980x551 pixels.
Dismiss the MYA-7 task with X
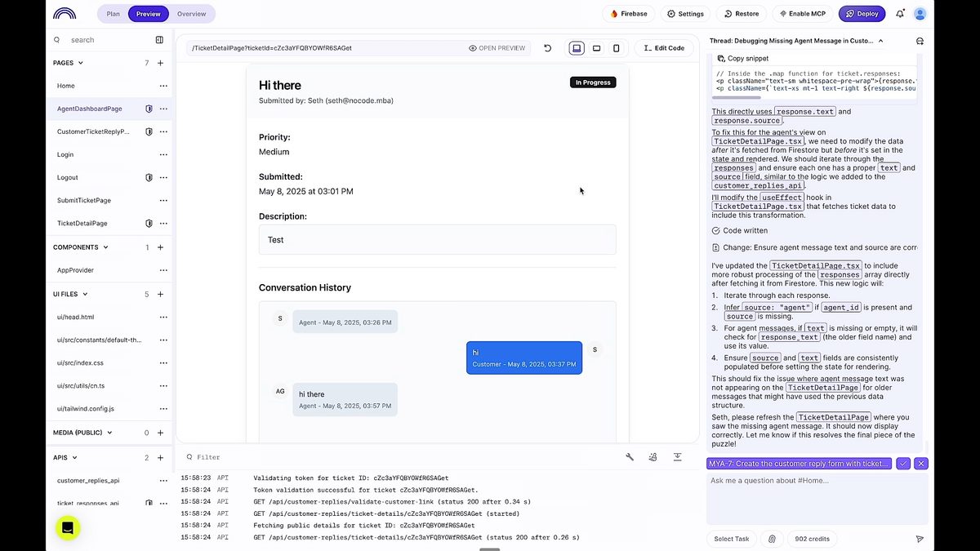click(x=921, y=464)
